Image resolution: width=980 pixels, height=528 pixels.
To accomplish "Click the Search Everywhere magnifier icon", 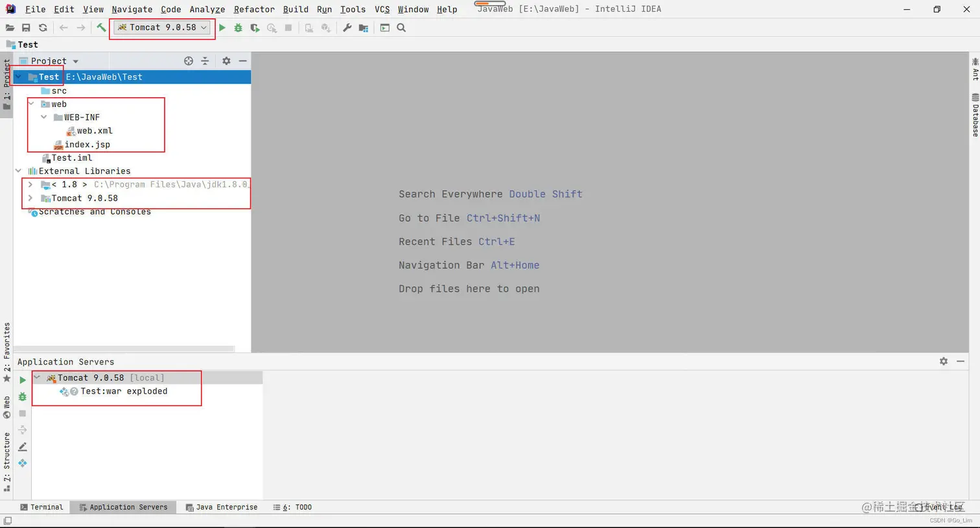I will 402,28.
